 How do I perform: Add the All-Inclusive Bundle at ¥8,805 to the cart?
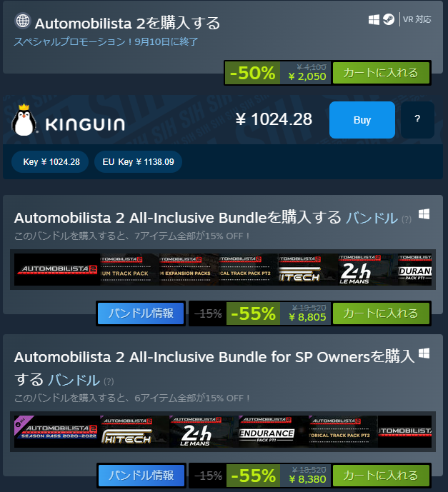pos(381,313)
